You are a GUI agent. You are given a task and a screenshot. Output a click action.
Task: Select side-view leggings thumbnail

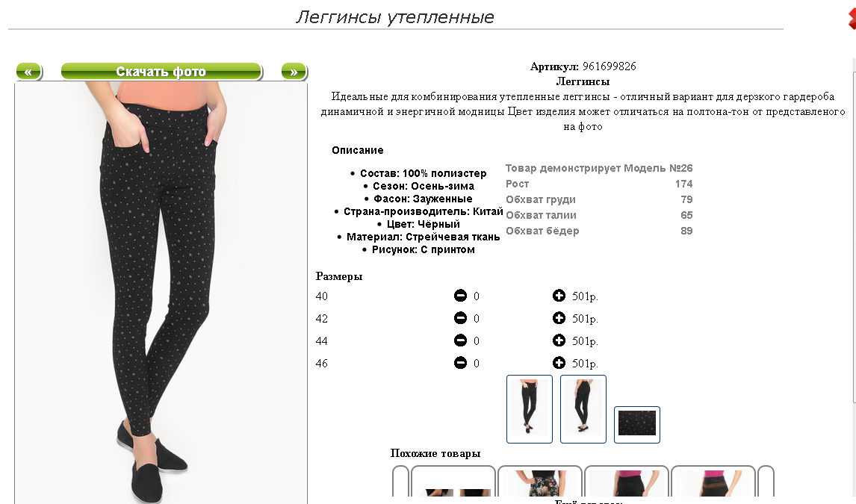tap(583, 408)
